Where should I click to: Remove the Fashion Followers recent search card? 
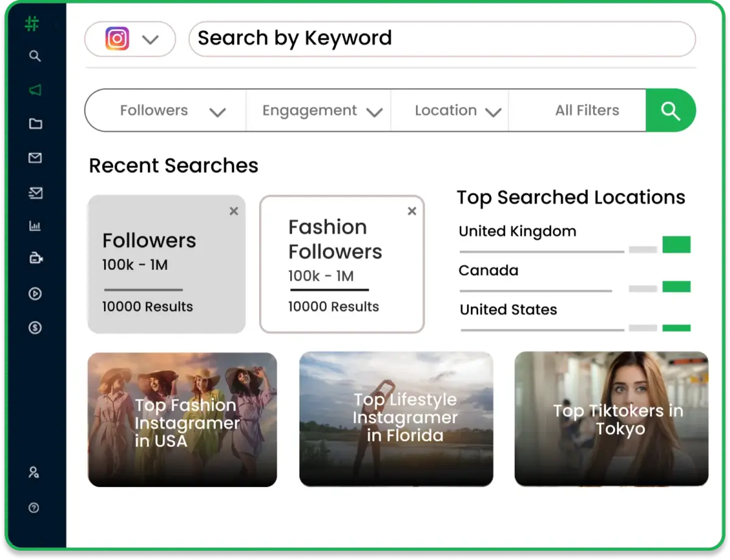[x=412, y=211]
